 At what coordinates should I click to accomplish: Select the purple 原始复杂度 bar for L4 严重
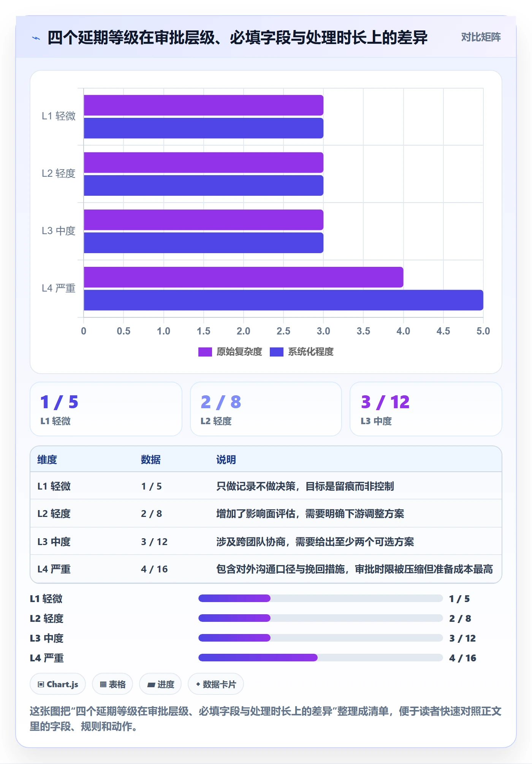tap(244, 277)
